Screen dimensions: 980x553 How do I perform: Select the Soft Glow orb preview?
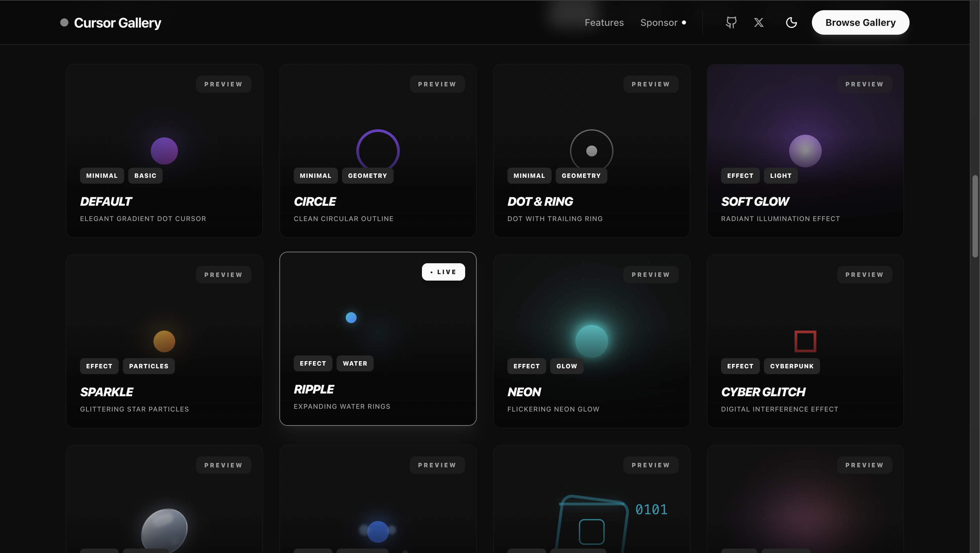pyautogui.click(x=805, y=151)
